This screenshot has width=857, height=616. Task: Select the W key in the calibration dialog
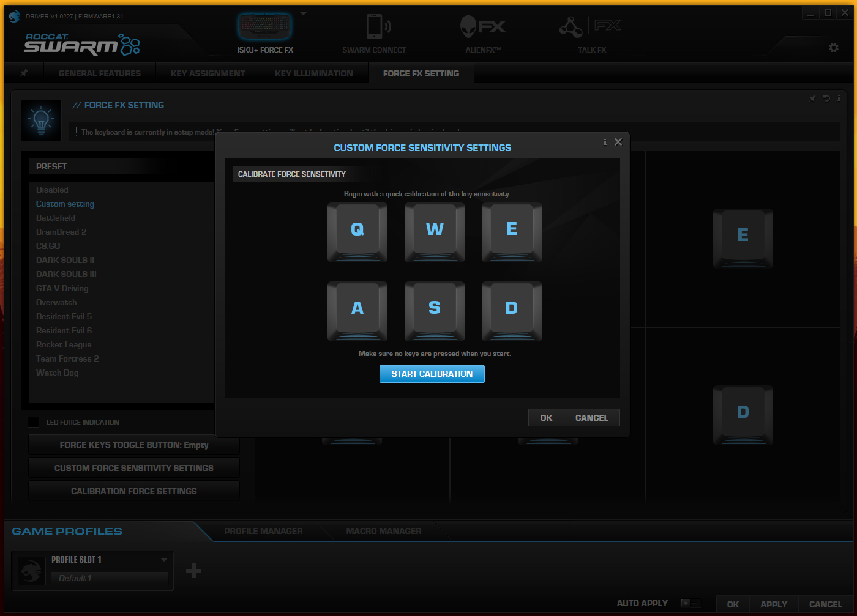pyautogui.click(x=435, y=232)
